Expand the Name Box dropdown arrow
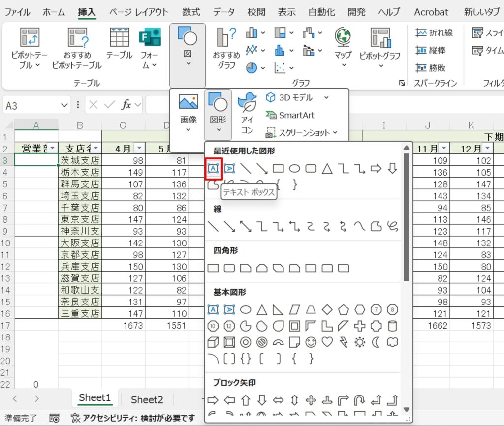The height and width of the screenshot is (426, 504). coord(64,105)
